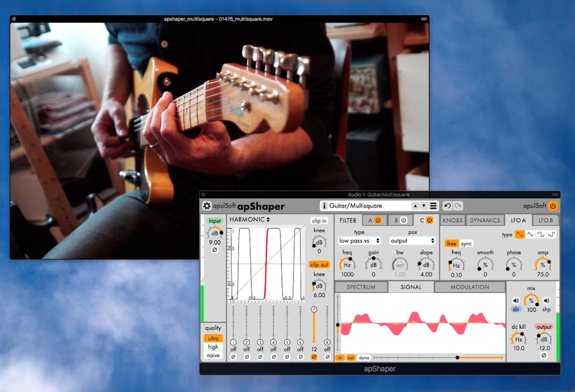Switch to the LFO B tab
This screenshot has width=575, height=392.
tap(546, 220)
